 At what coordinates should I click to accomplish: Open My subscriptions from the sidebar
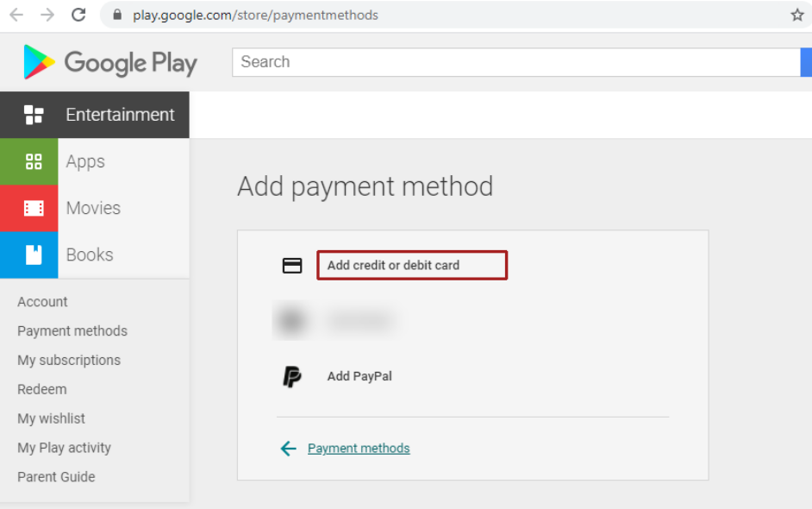[x=68, y=360]
